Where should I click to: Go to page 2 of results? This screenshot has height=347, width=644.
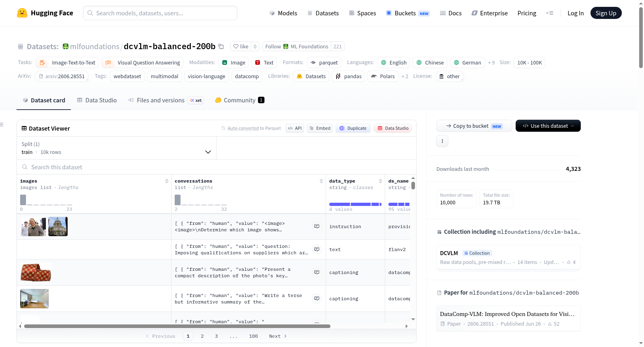click(202, 336)
